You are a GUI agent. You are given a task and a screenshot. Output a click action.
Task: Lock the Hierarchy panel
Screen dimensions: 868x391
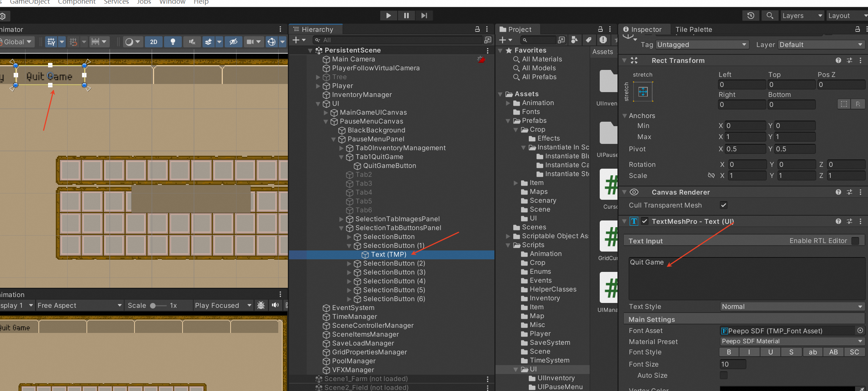point(477,29)
